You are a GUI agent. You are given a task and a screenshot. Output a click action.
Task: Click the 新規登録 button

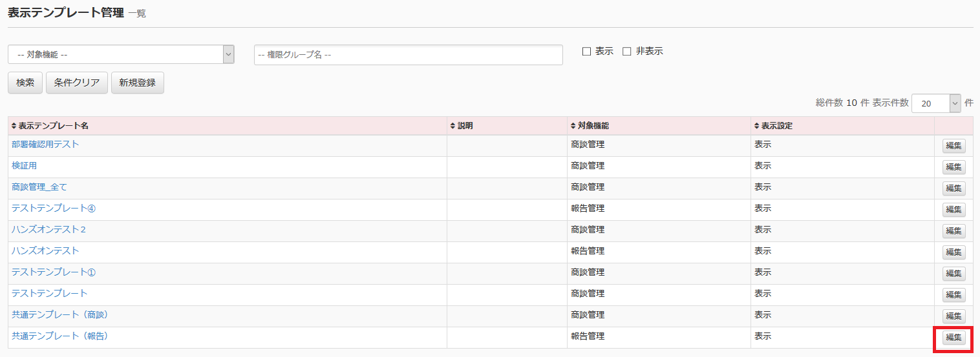138,83
